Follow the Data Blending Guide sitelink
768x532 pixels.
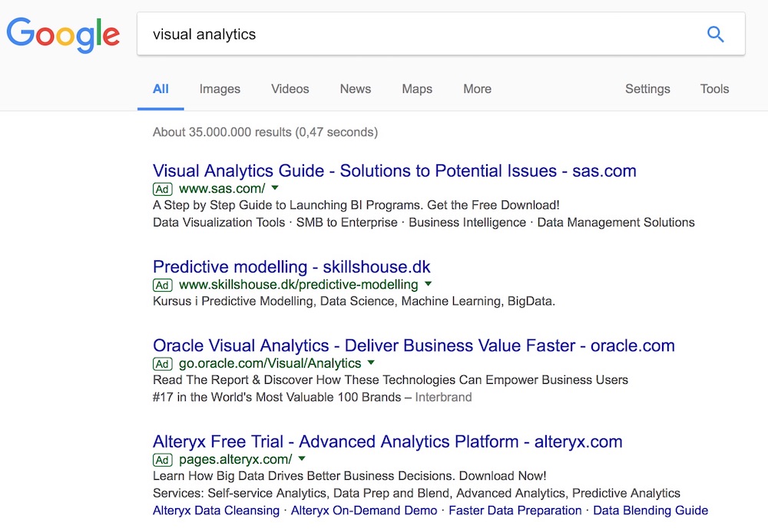[650, 511]
